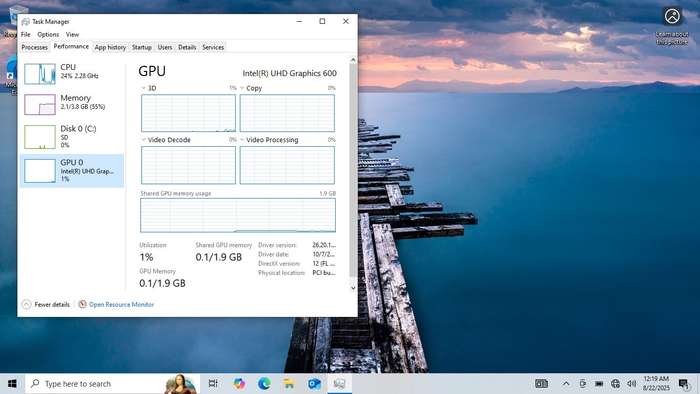The image size is (700, 394).
Task: Open Resource Monitor link
Action: coord(121,305)
